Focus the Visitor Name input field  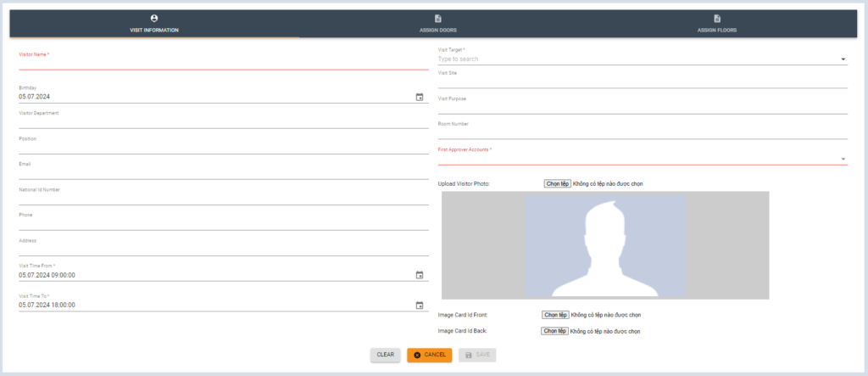[223, 64]
